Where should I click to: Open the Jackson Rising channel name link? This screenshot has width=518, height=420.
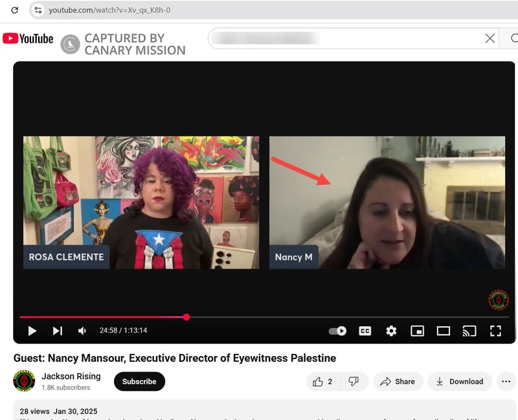click(x=71, y=376)
